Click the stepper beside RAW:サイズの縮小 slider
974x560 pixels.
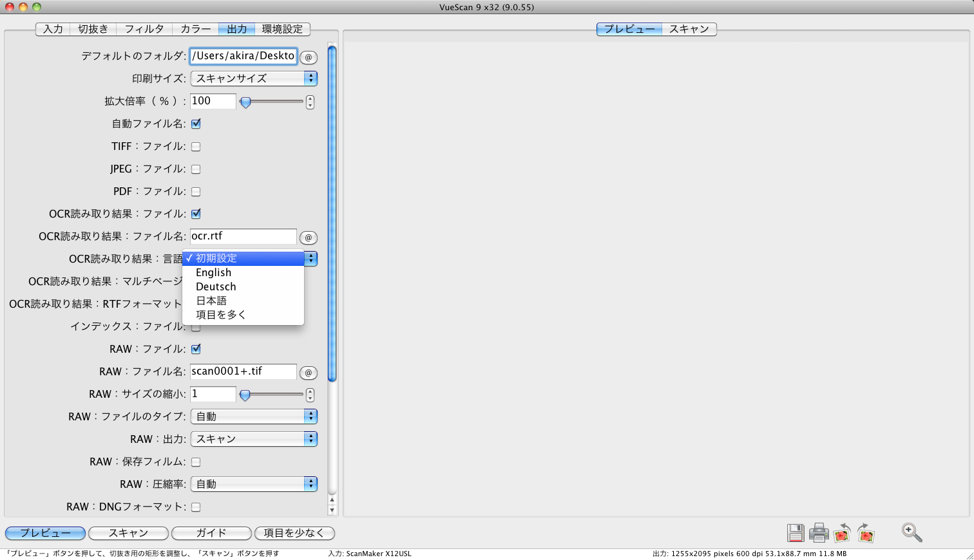point(310,395)
